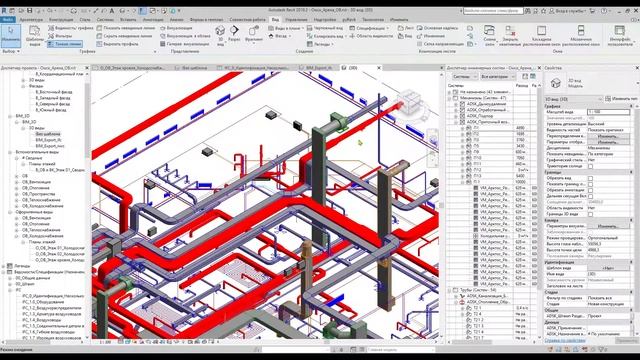This screenshot has height=360, width=640.
Task: Click Switch Windows (Смена окон) button
Action: tap(489, 36)
